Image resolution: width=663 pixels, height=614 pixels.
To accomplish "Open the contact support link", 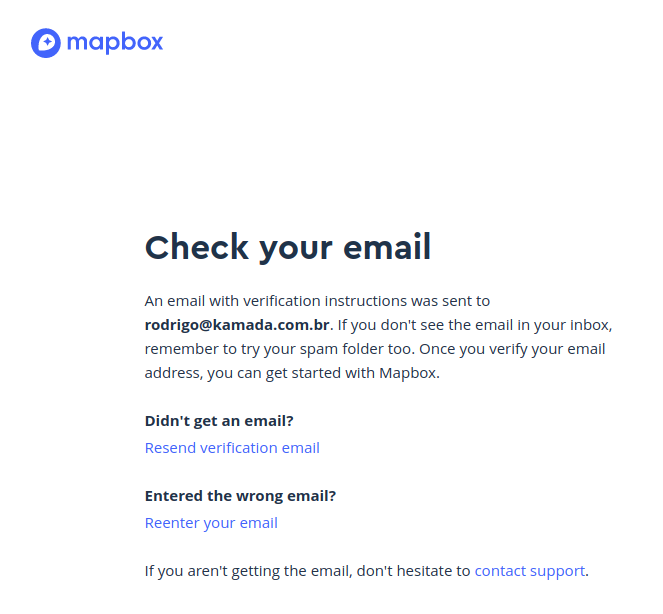I will (529, 571).
